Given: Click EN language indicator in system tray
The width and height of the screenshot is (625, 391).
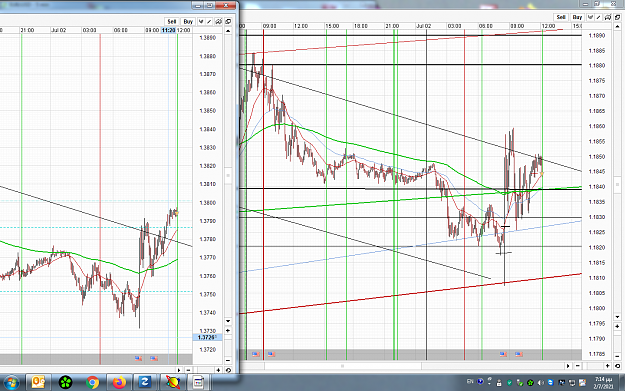Looking at the screenshot, I should (x=470, y=382).
